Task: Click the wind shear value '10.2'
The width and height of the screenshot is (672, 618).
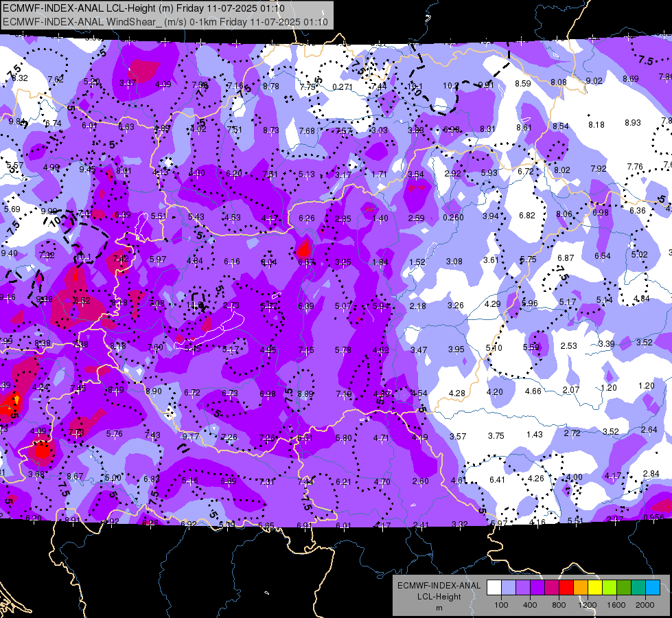Action: pos(450,85)
